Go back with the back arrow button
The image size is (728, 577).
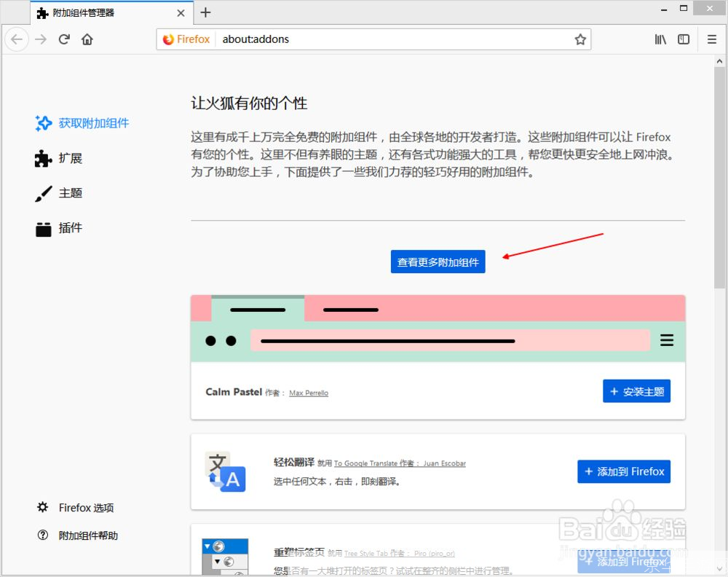coord(17,39)
